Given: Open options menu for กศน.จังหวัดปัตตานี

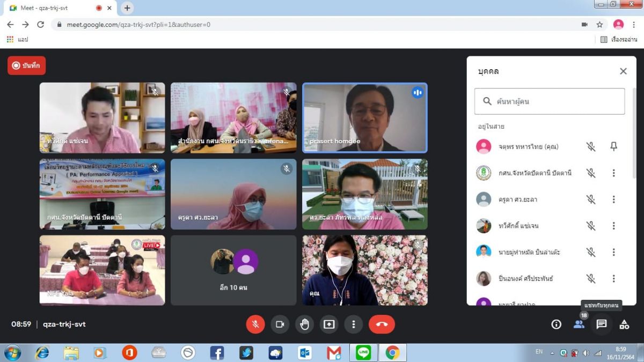Looking at the screenshot, I should coord(614,173).
